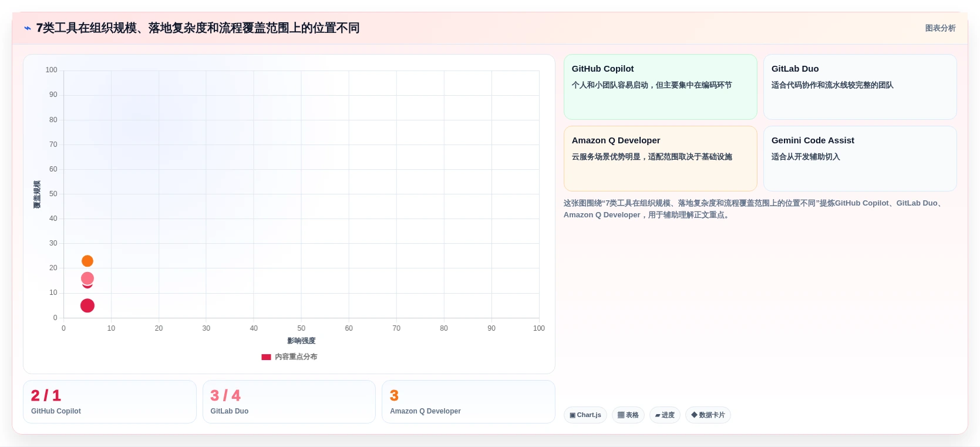Click the lowest red data point at the bottom
This screenshot has height=447, width=980.
87,305
